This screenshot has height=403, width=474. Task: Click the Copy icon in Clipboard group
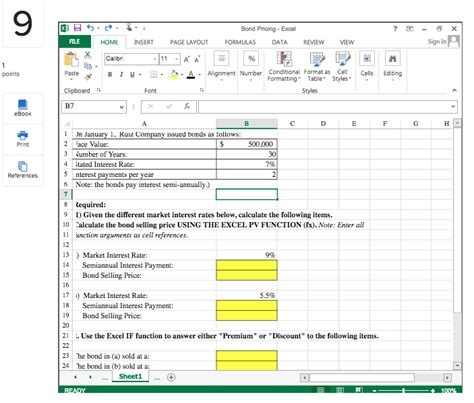point(88,66)
